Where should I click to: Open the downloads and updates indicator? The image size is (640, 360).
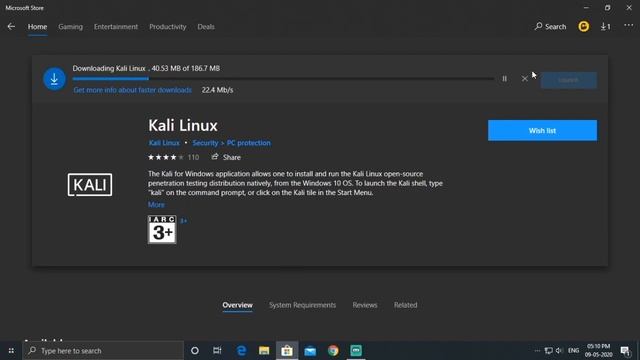pos(606,27)
